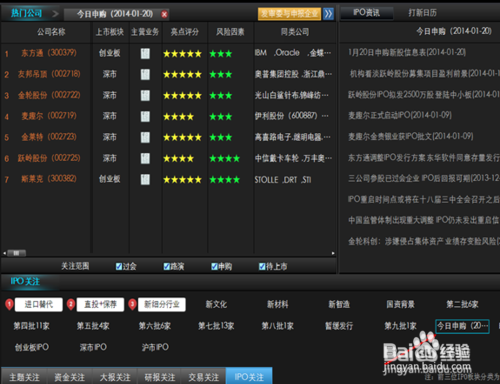Open news 跃岭股份IPO拟发2500万股
500x384 pixels.
click(423, 95)
